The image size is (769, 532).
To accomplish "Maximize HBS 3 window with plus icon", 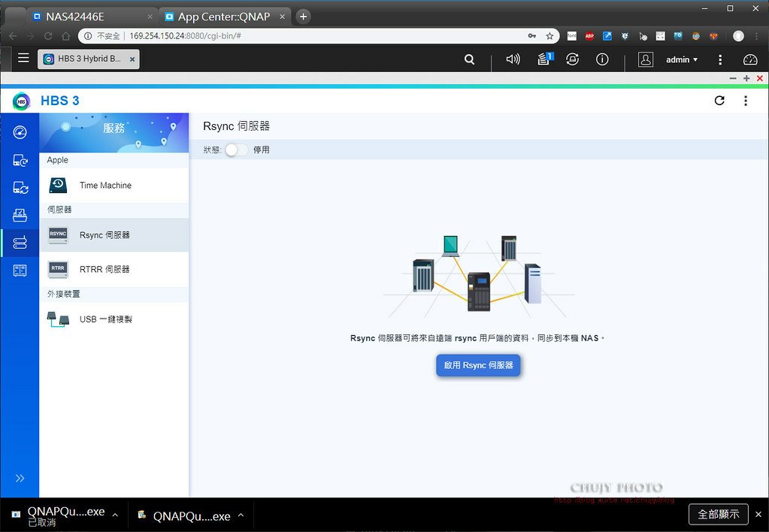I will point(746,78).
